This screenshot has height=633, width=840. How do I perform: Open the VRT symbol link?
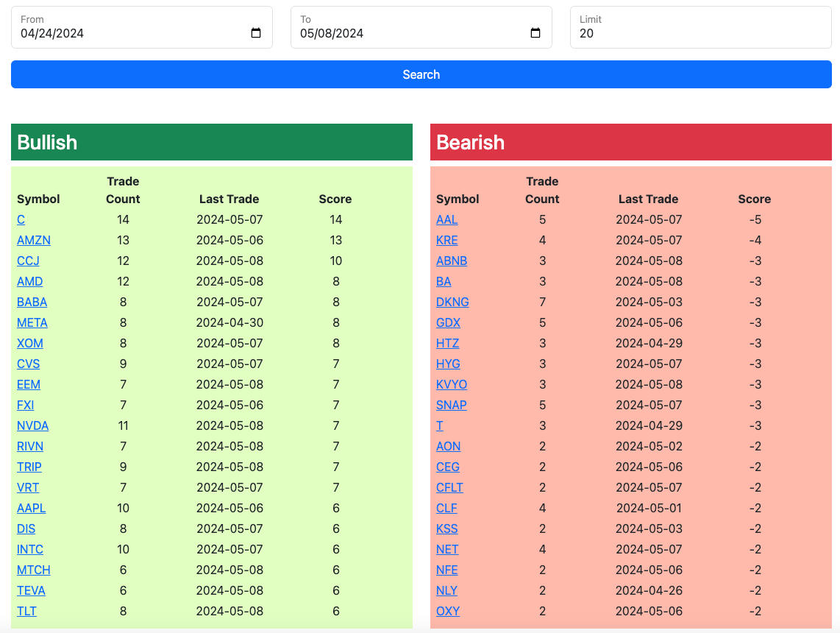tap(28, 488)
